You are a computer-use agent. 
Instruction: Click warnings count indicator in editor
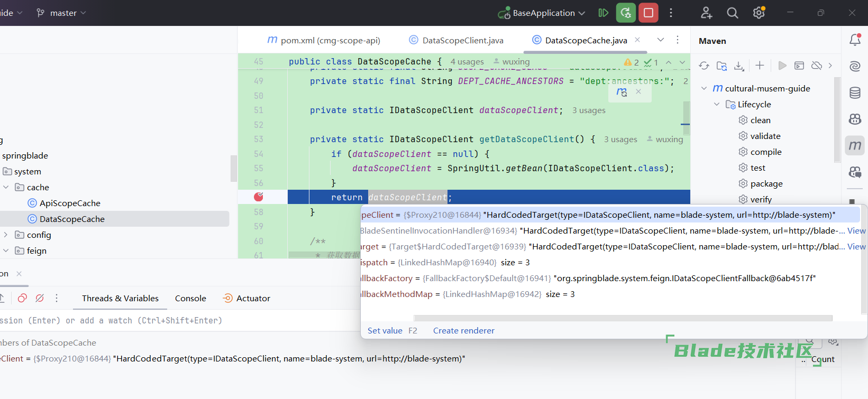tap(632, 62)
